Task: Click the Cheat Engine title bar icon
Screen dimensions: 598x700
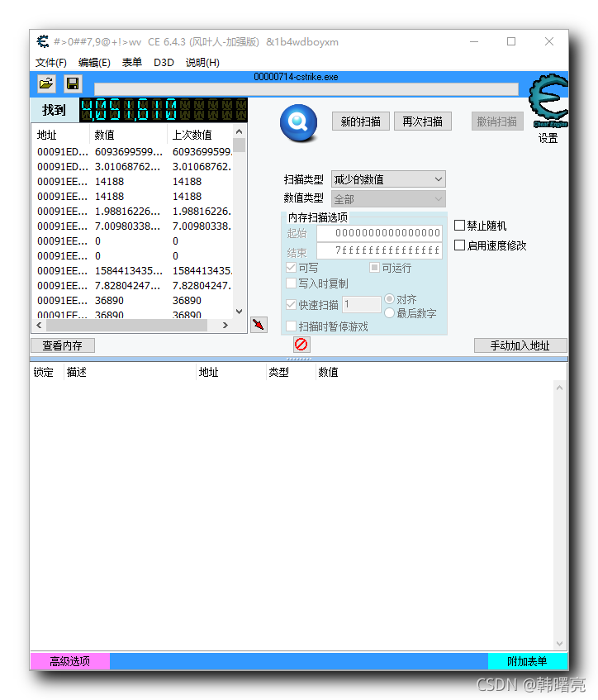Action: pos(42,41)
